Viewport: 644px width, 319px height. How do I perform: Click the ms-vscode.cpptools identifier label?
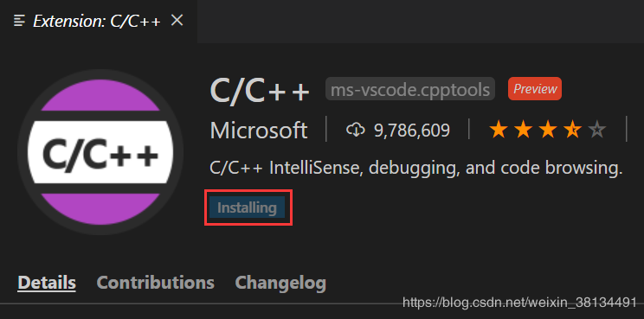point(410,89)
